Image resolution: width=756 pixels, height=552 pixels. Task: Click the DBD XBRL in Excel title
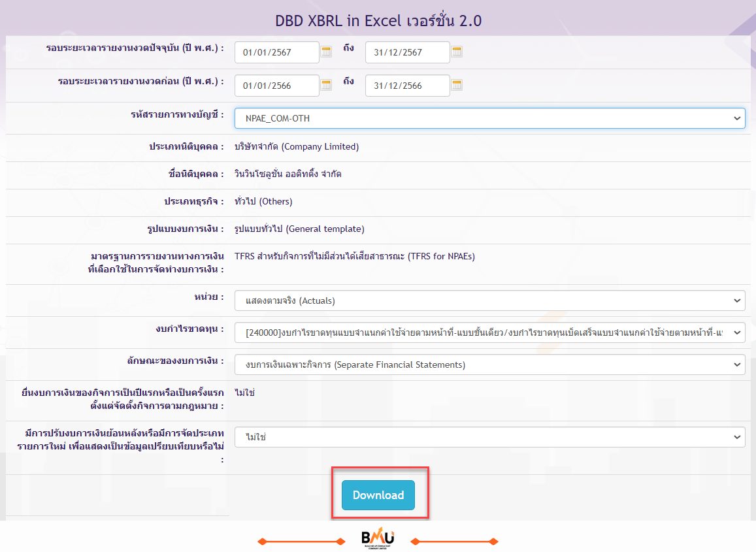point(378,20)
